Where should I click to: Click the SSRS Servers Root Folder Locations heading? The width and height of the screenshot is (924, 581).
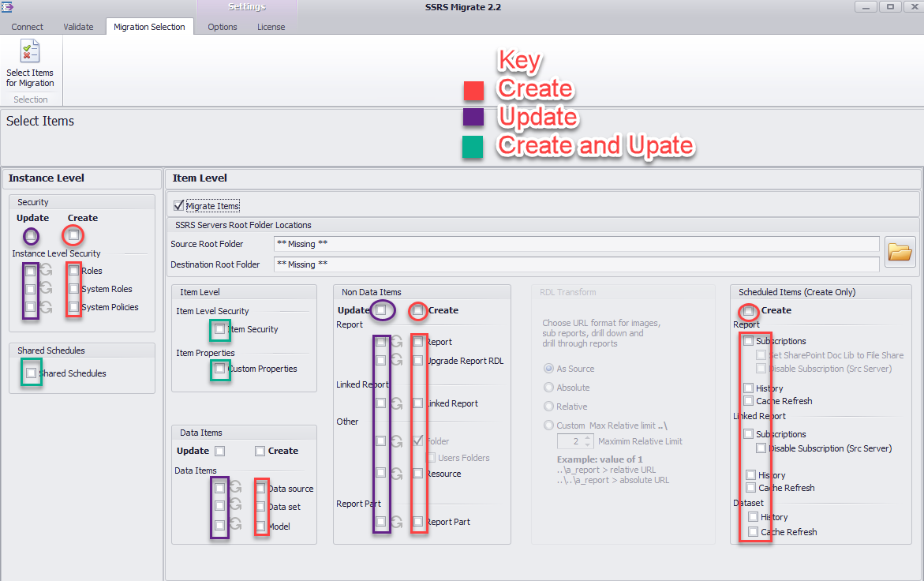243,225
